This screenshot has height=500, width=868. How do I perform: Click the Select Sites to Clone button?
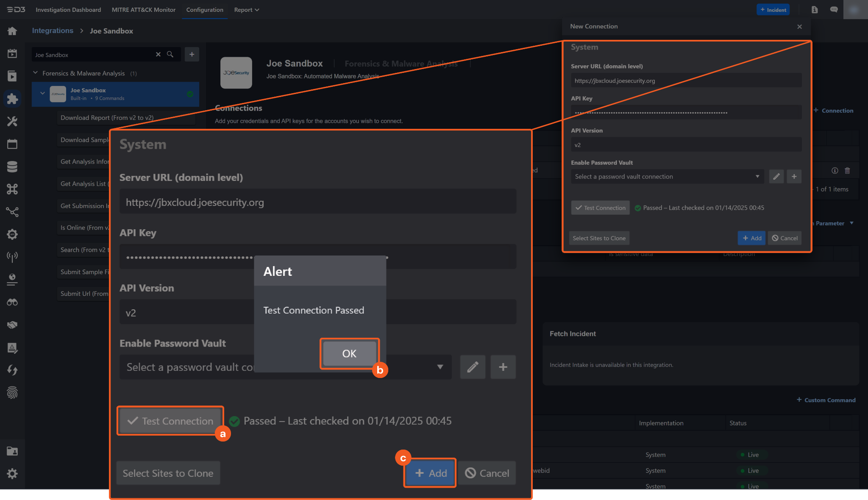(x=168, y=473)
